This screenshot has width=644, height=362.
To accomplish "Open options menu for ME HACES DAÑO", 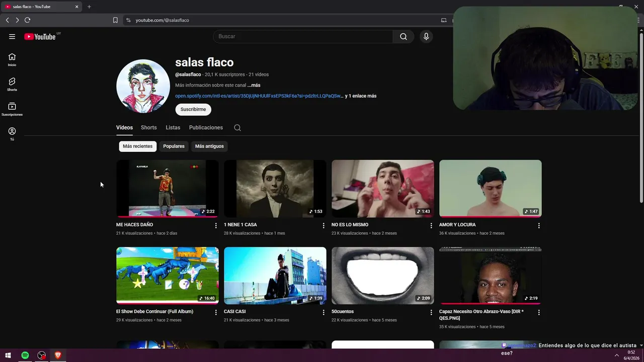I will pyautogui.click(x=216, y=226).
